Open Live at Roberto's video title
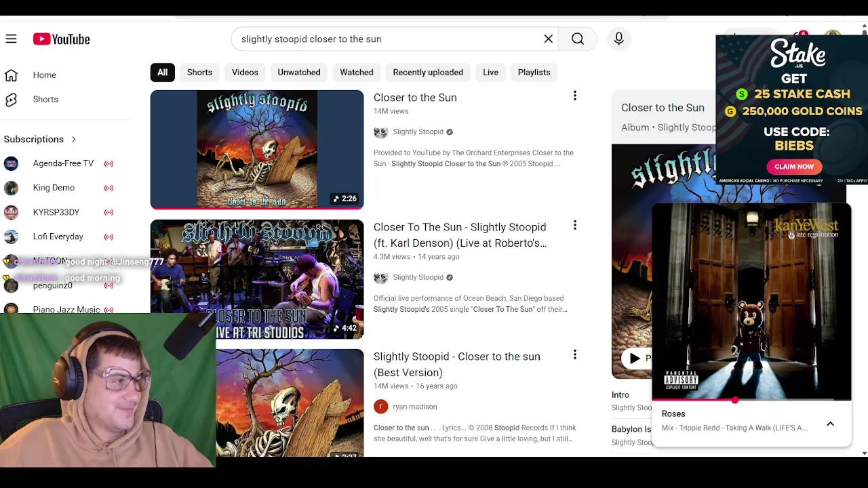Viewport: 868px width, 488px height. (460, 235)
